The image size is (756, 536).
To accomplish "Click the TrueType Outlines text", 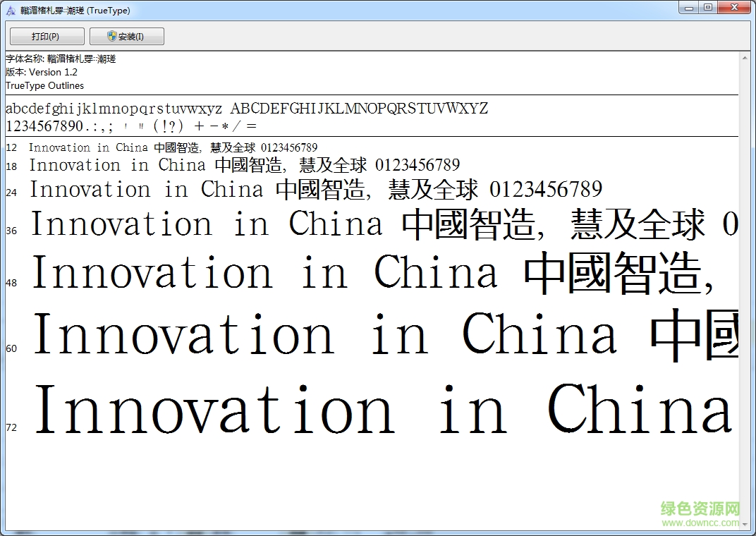I will (45, 86).
